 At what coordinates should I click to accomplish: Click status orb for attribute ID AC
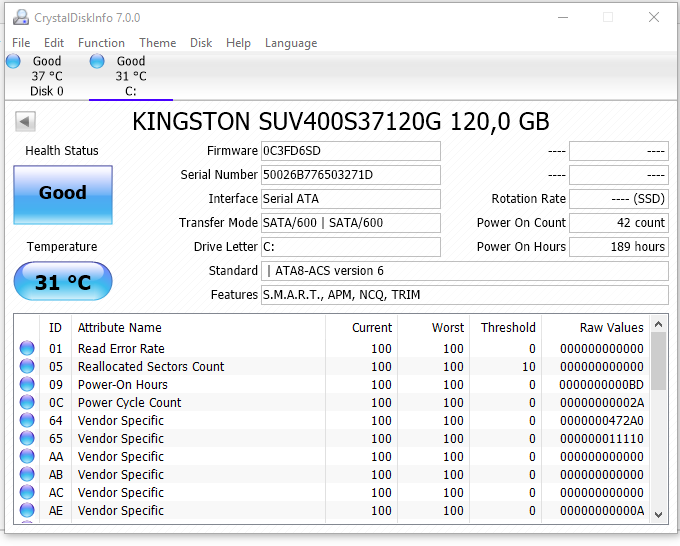pyautogui.click(x=27, y=492)
